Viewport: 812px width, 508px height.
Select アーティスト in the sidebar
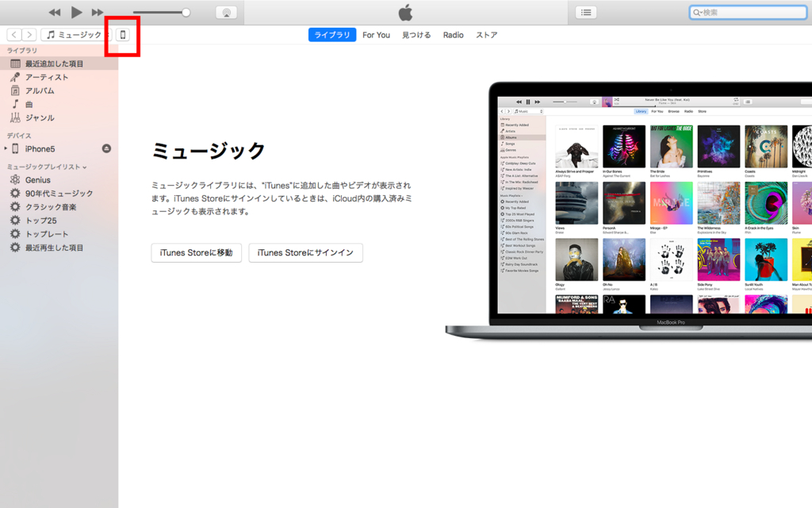(x=59, y=77)
